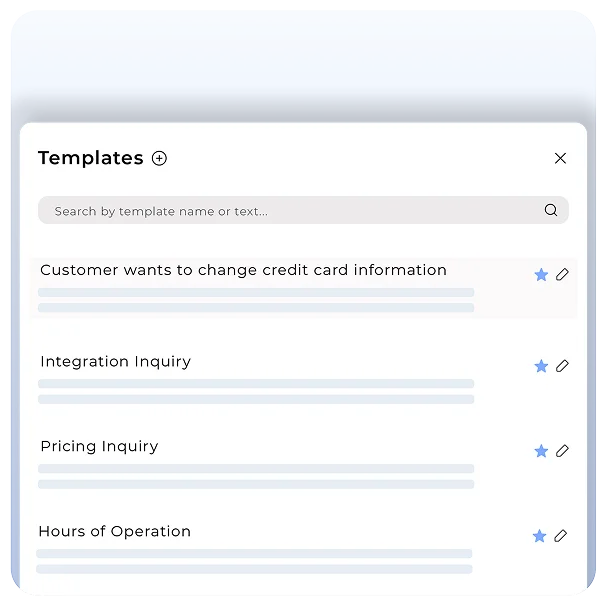Screen dimensions: 607x606
Task: Choose the Pricing Inquiry template
Action: [99, 447]
